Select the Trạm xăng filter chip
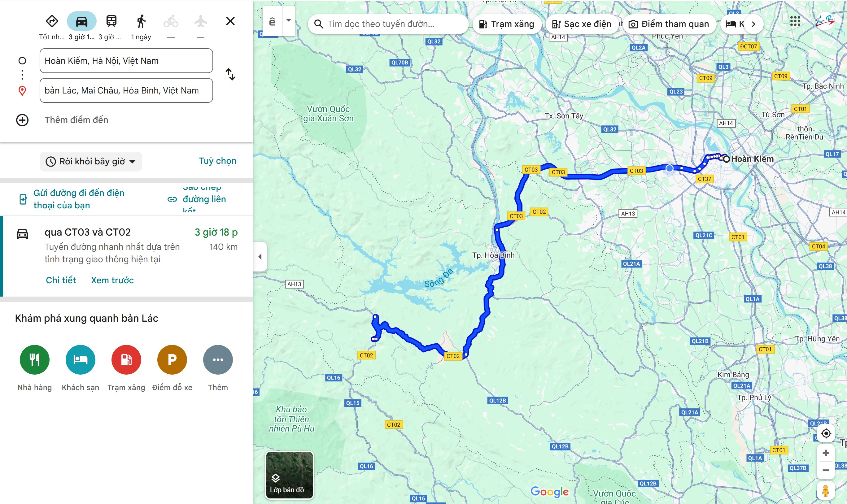Viewport: 847px width, 504px height. [x=506, y=24]
